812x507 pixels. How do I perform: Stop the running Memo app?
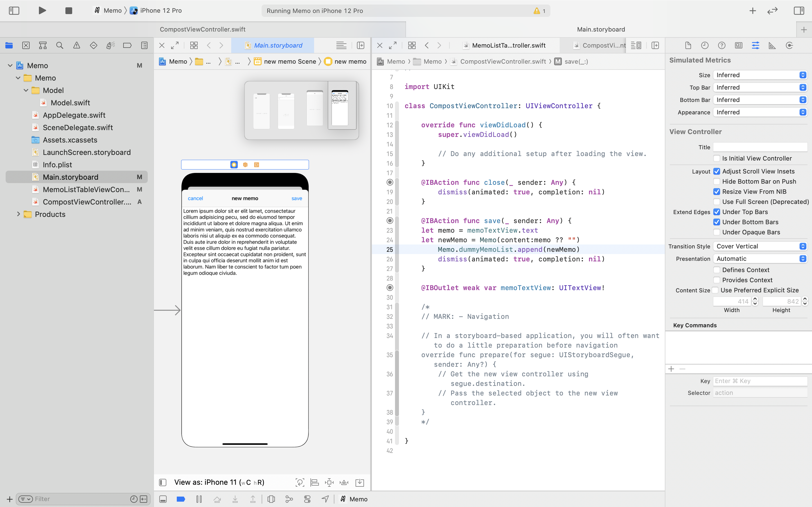(69, 10)
